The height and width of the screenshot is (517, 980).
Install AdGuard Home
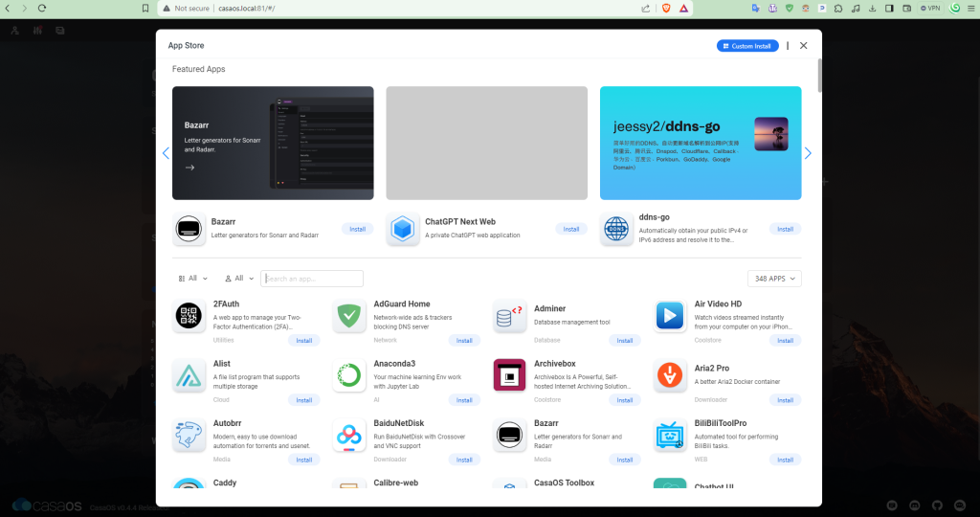[x=464, y=340]
